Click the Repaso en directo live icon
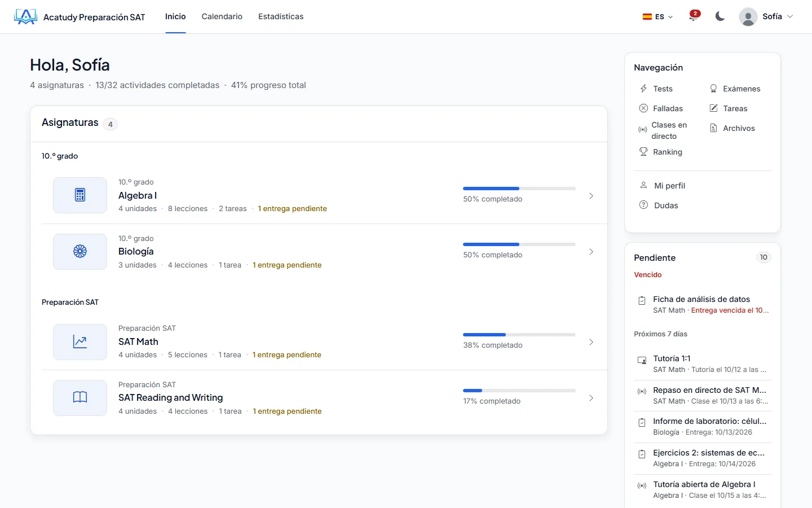 click(642, 391)
